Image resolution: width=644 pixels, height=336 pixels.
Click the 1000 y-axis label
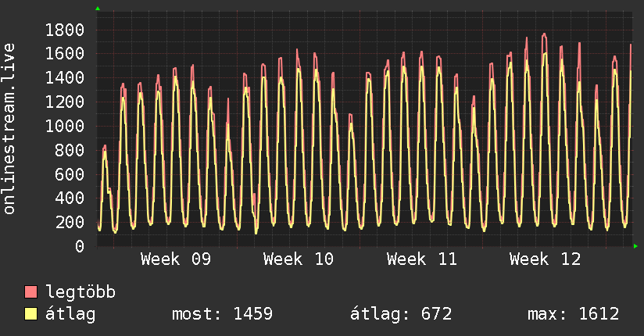click(x=65, y=126)
